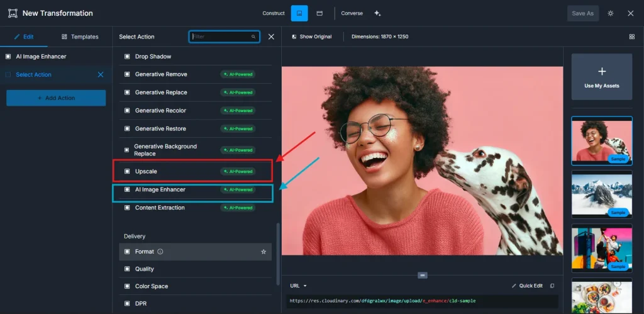Toggle Show Original preview
The image size is (644, 314).
[312, 36]
